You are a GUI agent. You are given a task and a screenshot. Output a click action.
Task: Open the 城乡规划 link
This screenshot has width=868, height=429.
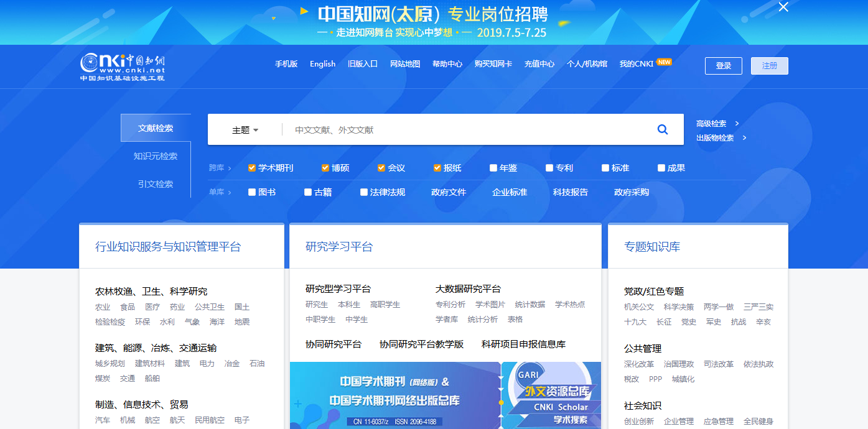(x=110, y=364)
